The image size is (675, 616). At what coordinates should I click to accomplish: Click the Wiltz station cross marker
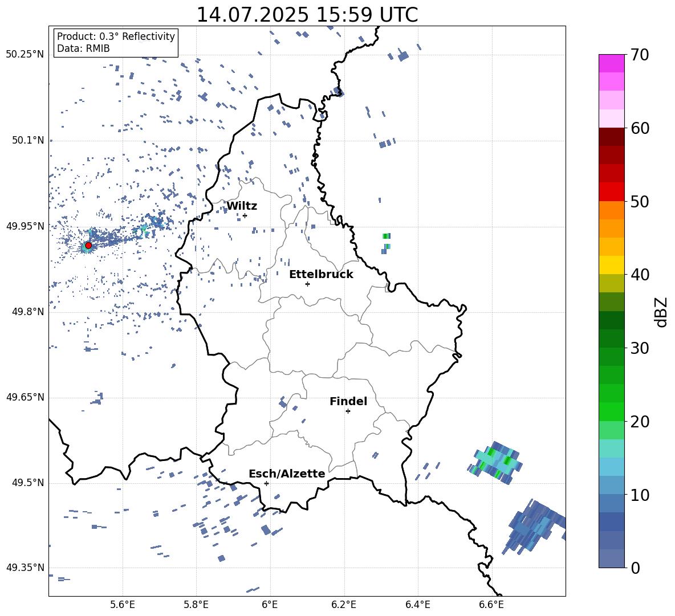coord(245,215)
